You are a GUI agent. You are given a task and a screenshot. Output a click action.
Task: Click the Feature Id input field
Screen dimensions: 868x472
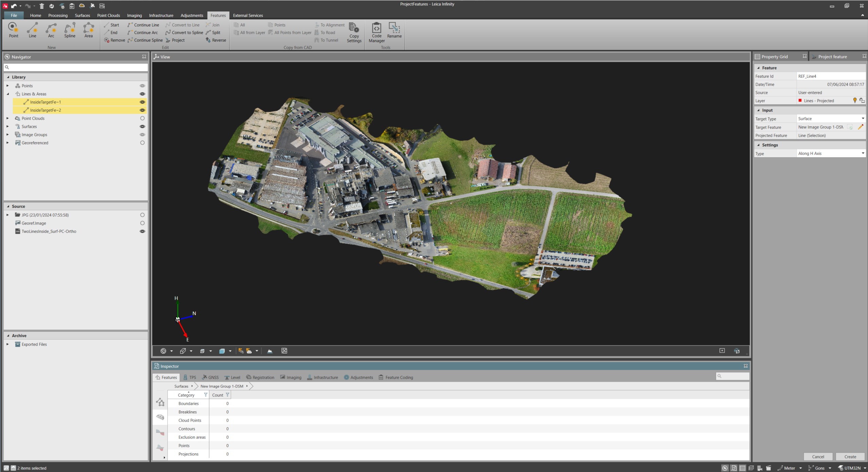[831, 76]
